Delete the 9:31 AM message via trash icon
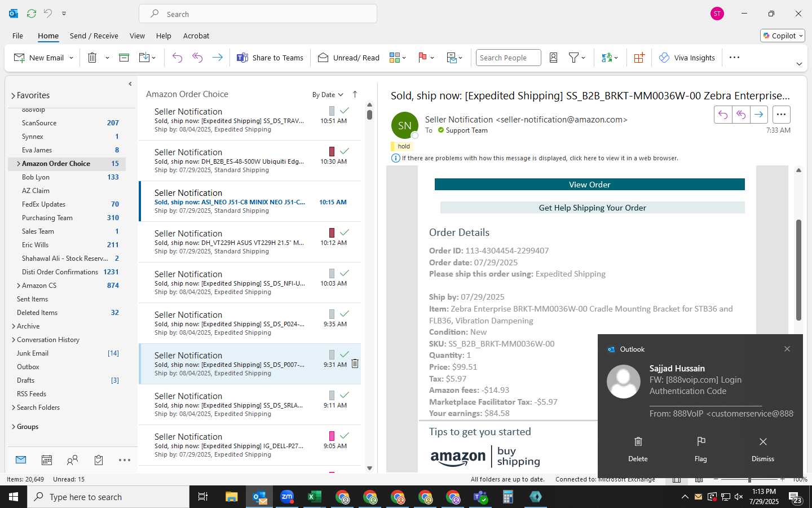Viewport: 812px width, 508px height. 355,364
